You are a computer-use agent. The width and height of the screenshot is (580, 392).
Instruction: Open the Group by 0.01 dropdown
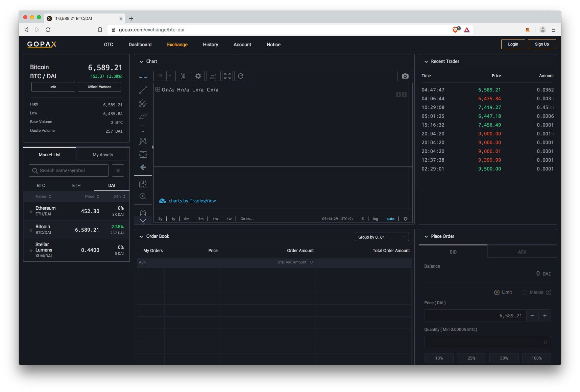[382, 237]
